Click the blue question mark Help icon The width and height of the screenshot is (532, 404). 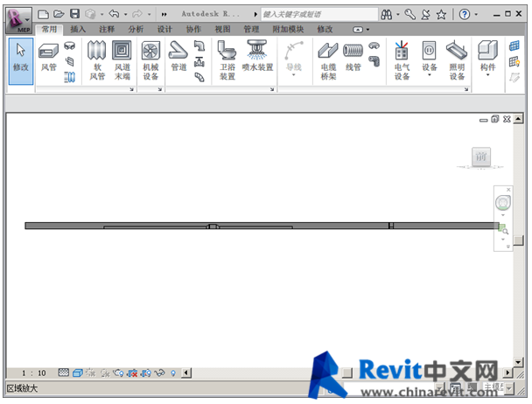click(x=464, y=14)
